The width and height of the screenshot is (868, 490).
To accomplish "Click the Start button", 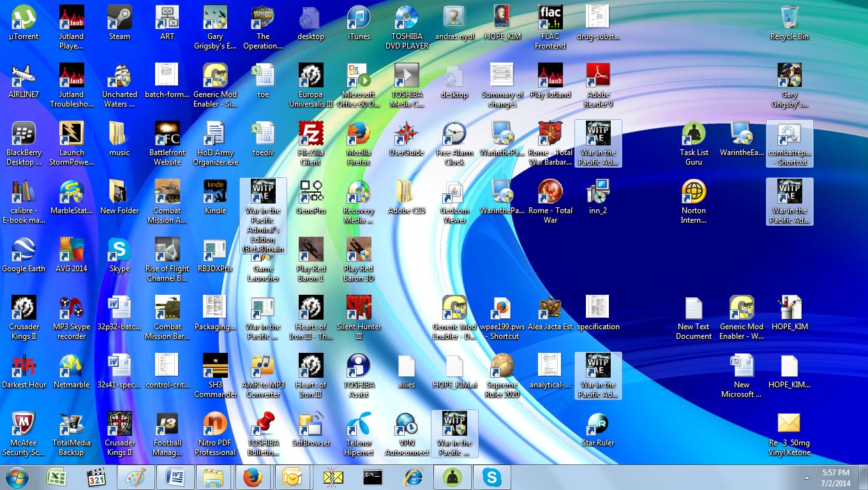I will tap(15, 477).
